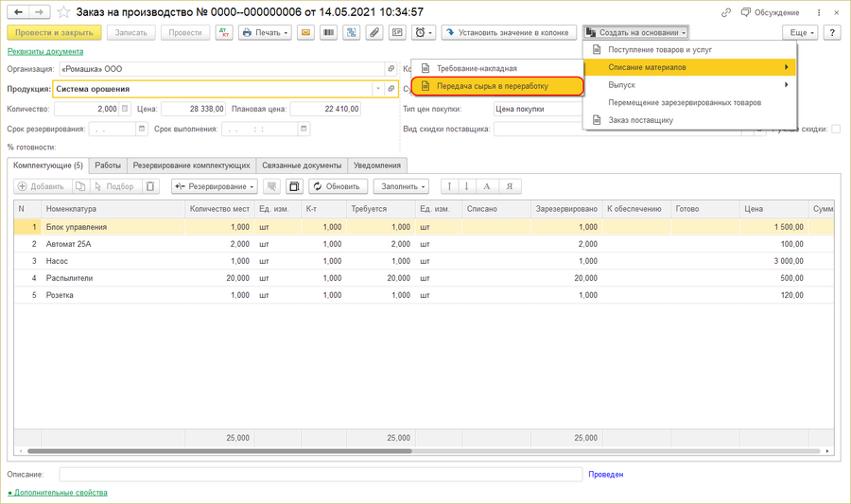This screenshot has width=851, height=504.
Task: Open calculator in Количество field
Action: 125,109
